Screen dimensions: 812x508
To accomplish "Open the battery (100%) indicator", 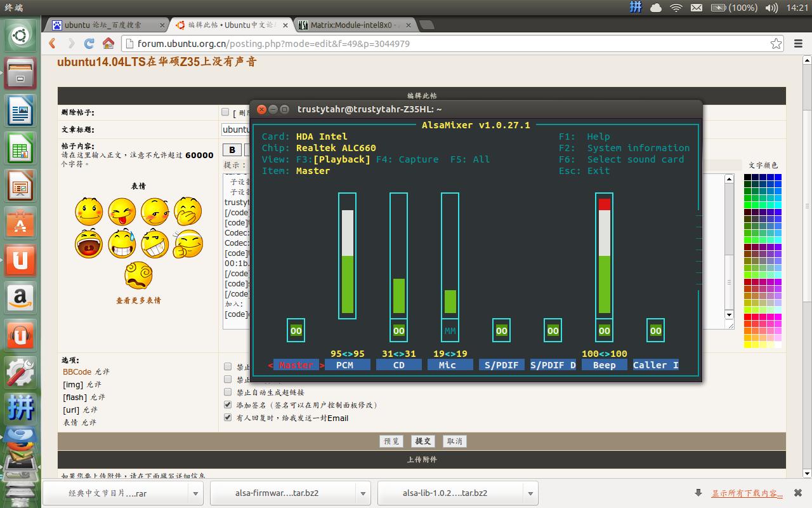I will 734,8.
